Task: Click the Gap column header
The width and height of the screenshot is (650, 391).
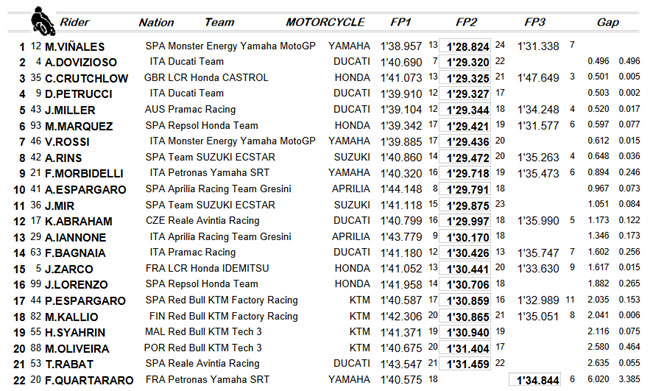Action: tap(608, 22)
